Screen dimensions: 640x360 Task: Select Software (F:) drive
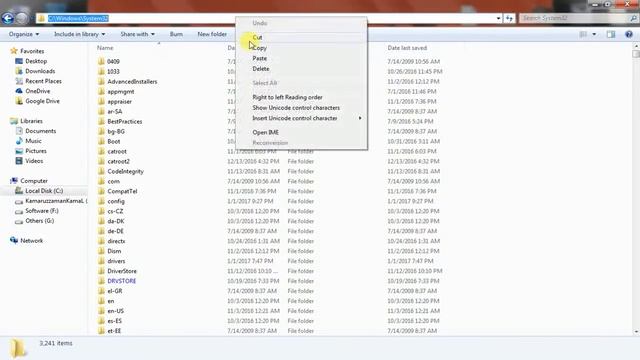[x=42, y=211]
